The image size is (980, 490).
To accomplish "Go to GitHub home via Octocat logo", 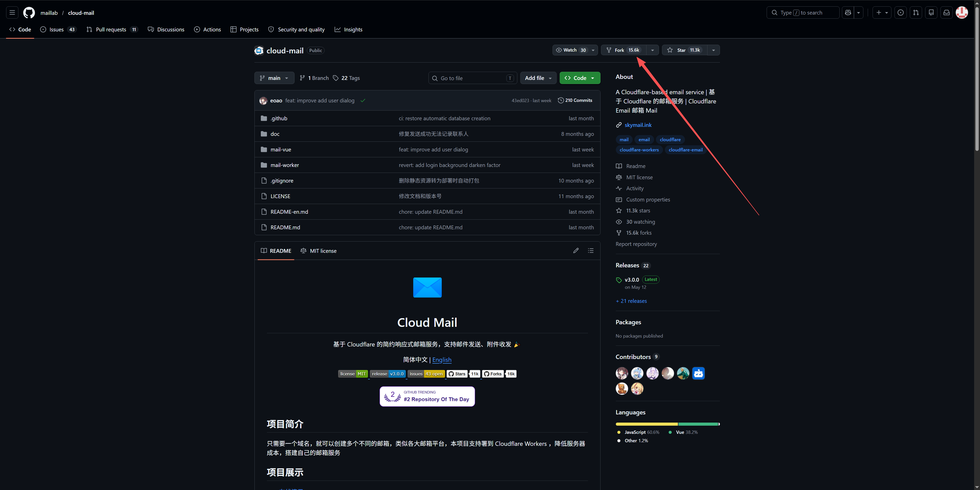I will click(x=29, y=13).
